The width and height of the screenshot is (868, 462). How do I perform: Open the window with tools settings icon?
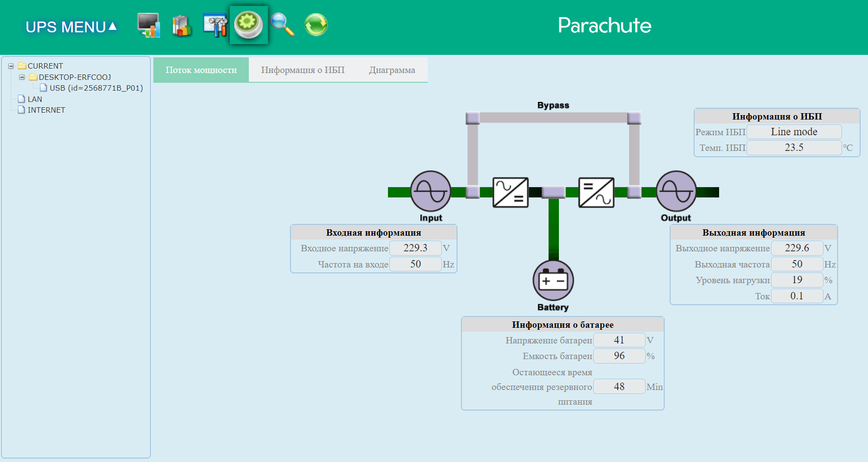215,25
